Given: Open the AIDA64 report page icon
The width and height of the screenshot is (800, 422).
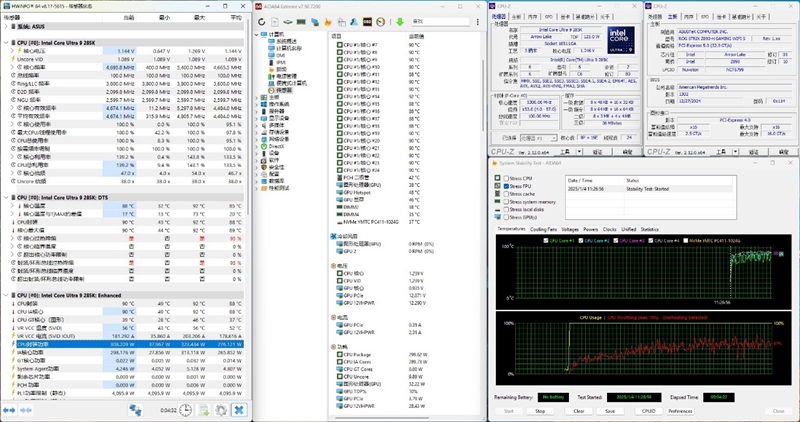Looking at the screenshot, I should (x=275, y=22).
